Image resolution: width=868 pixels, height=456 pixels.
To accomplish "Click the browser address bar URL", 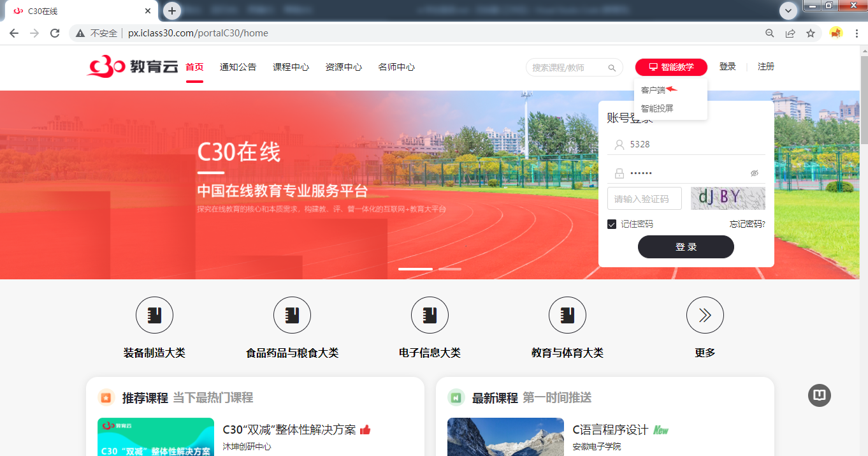I will coord(198,33).
